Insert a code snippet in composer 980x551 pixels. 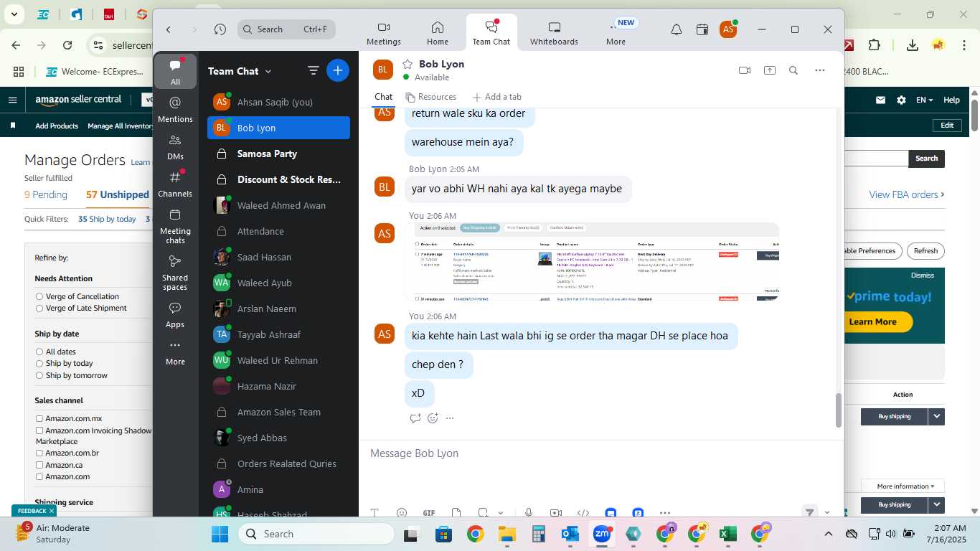[583, 513]
